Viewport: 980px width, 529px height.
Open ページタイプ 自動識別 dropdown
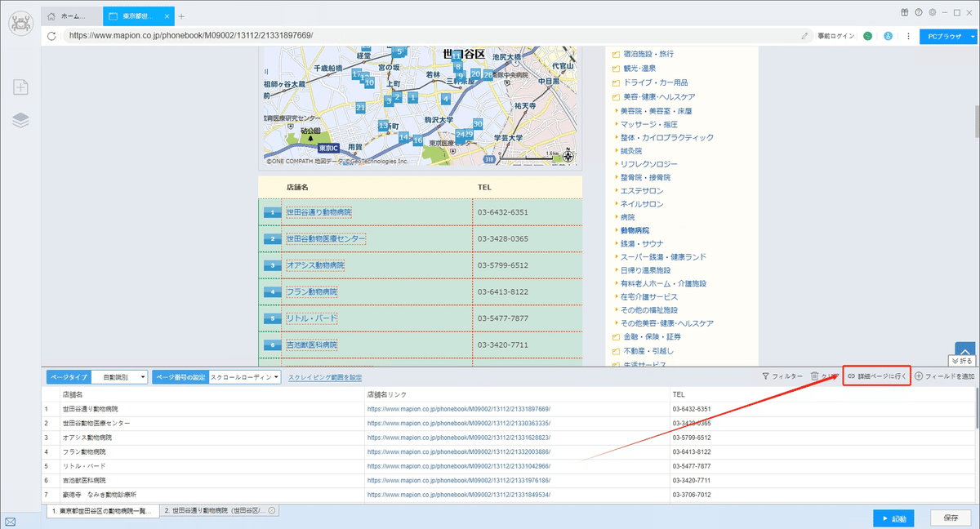(x=119, y=377)
